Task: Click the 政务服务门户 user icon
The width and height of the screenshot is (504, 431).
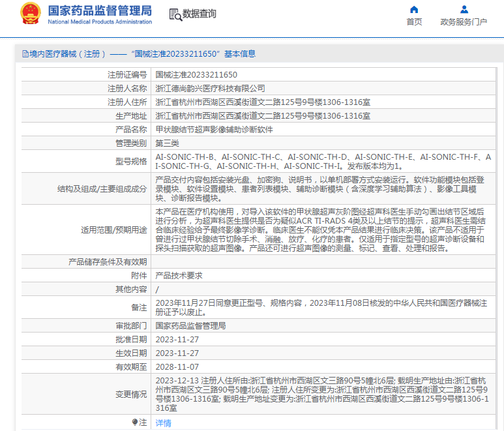Action: pyautogui.click(x=464, y=9)
